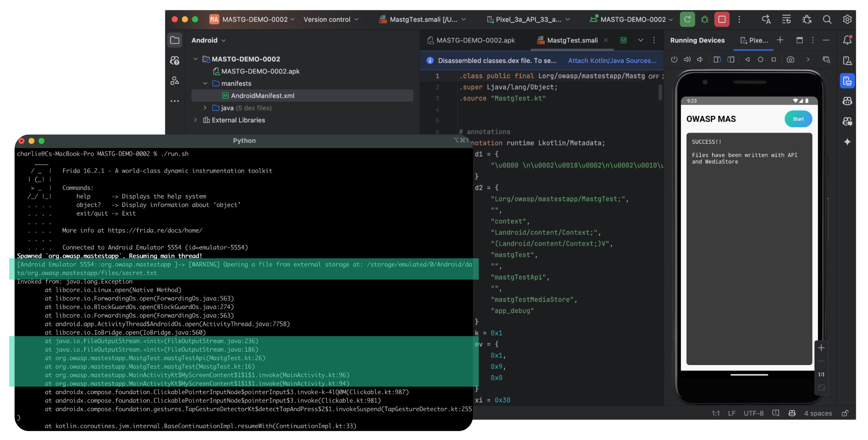Expand the java folder node

205,108
